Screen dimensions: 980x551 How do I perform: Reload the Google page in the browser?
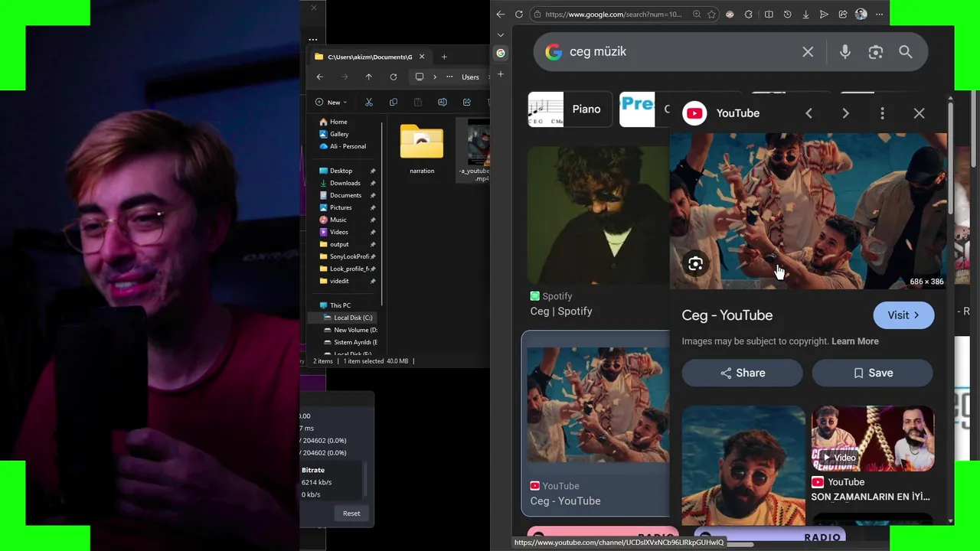(518, 14)
